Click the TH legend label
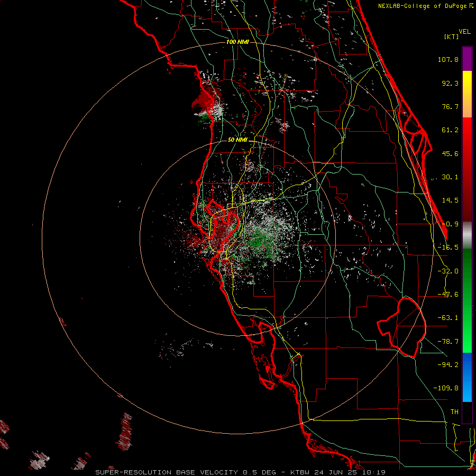The image size is (476, 476). pos(454,411)
